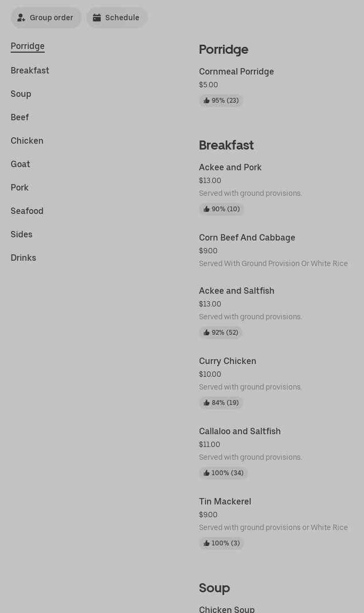
Task: Click thumbs-up icon on Cornmeal Porridge rating
Action: (x=206, y=101)
